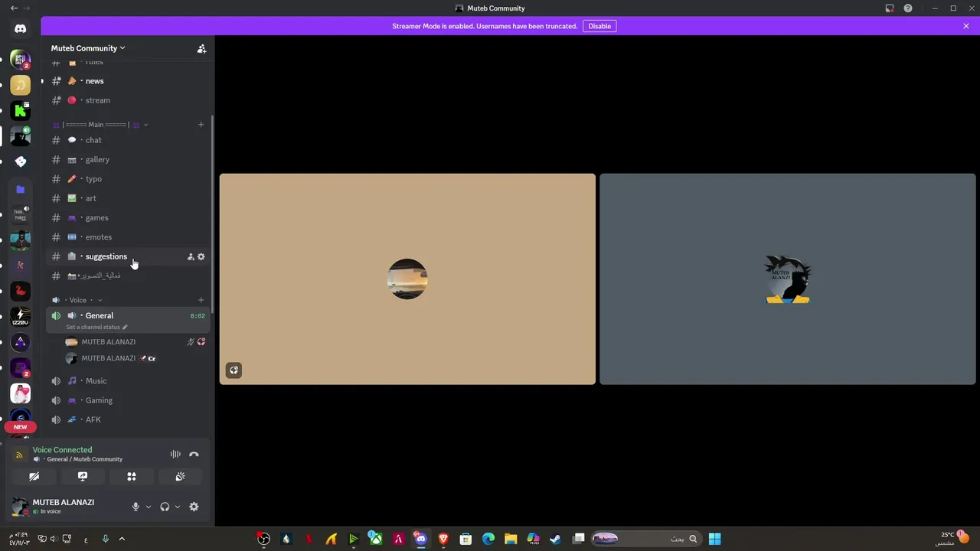Collapse the Voice category

(77, 300)
